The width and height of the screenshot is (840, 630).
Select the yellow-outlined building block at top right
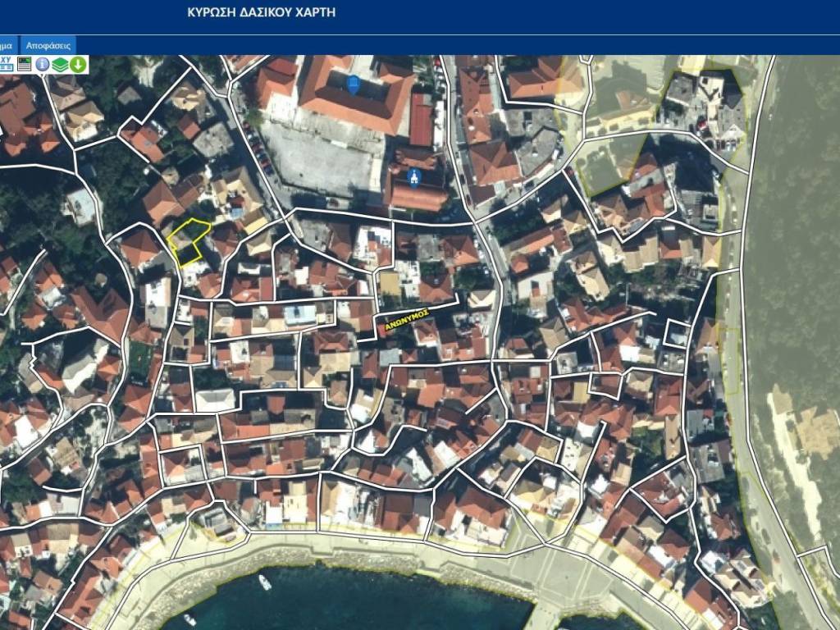tap(707, 107)
